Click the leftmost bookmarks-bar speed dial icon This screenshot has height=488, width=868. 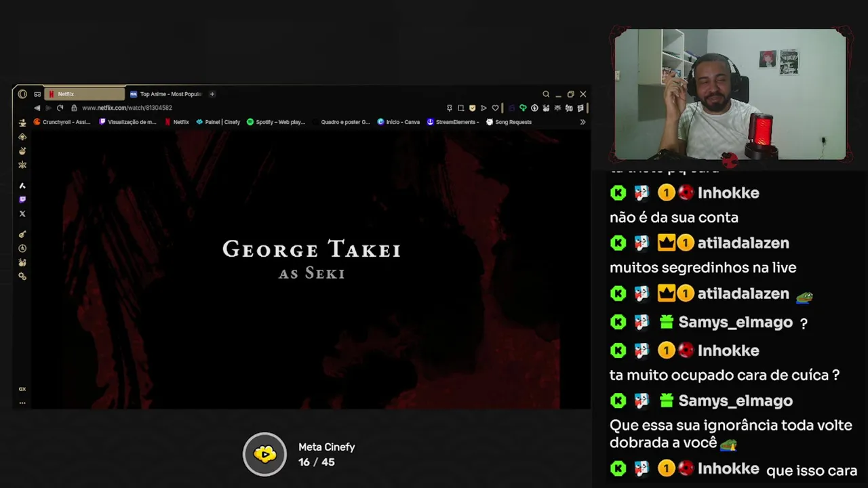tap(22, 123)
